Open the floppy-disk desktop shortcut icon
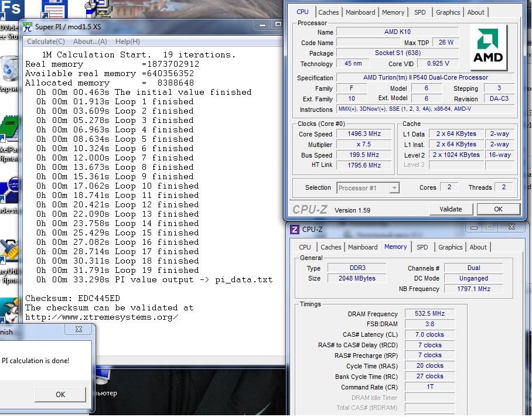Image resolution: width=532 pixels, height=417 pixels. click(x=54, y=9)
